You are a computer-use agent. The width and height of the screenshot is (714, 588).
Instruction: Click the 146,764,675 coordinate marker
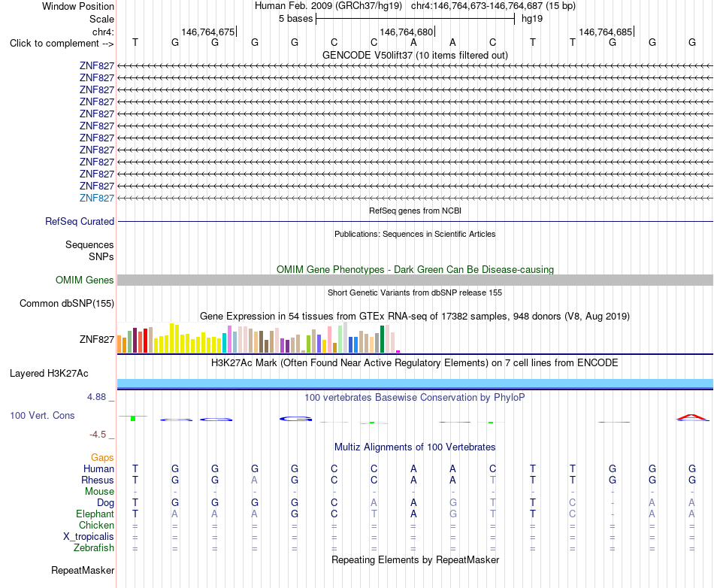click(208, 32)
